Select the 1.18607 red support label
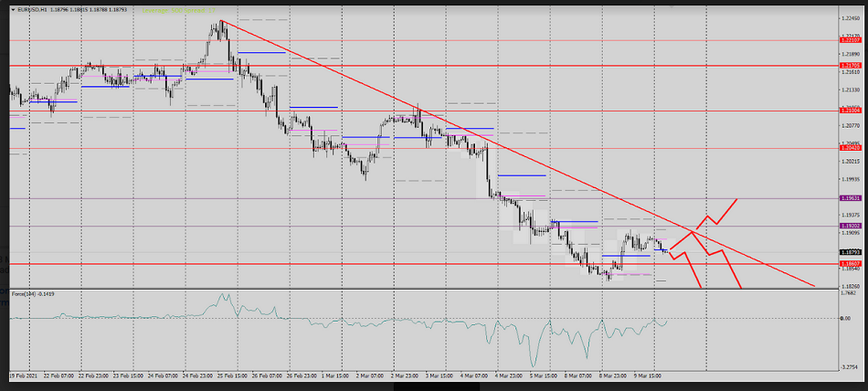The width and height of the screenshot is (868, 391). (x=850, y=264)
